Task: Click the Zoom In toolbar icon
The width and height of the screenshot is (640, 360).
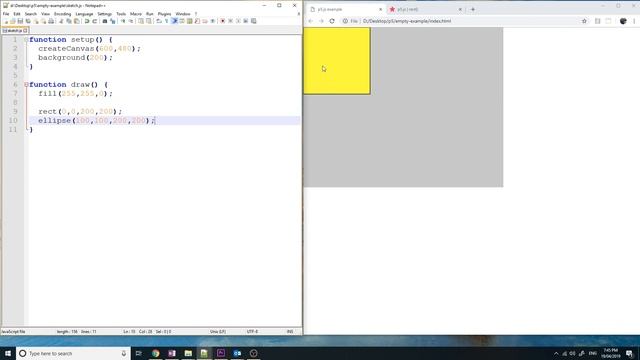Action: tap(123, 21)
